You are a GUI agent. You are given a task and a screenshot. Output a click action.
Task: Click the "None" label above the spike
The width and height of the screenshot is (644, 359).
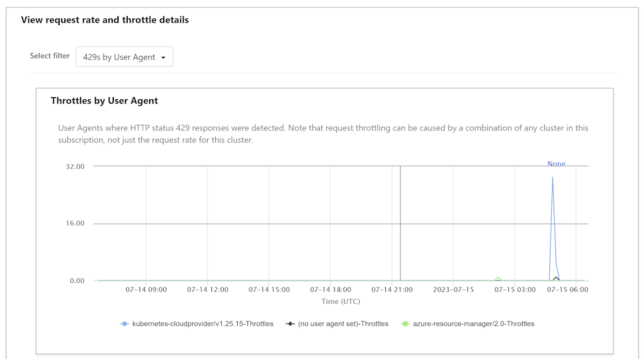(x=556, y=164)
